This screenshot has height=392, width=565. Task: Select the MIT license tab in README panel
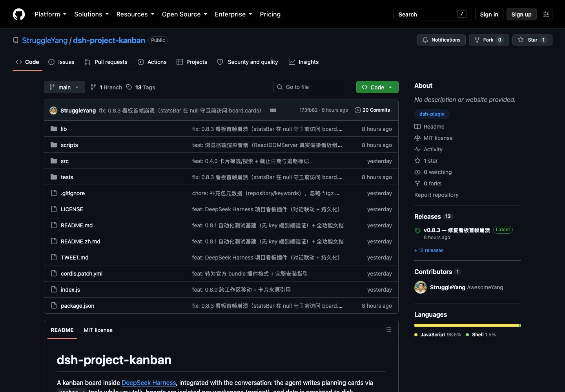click(x=98, y=330)
